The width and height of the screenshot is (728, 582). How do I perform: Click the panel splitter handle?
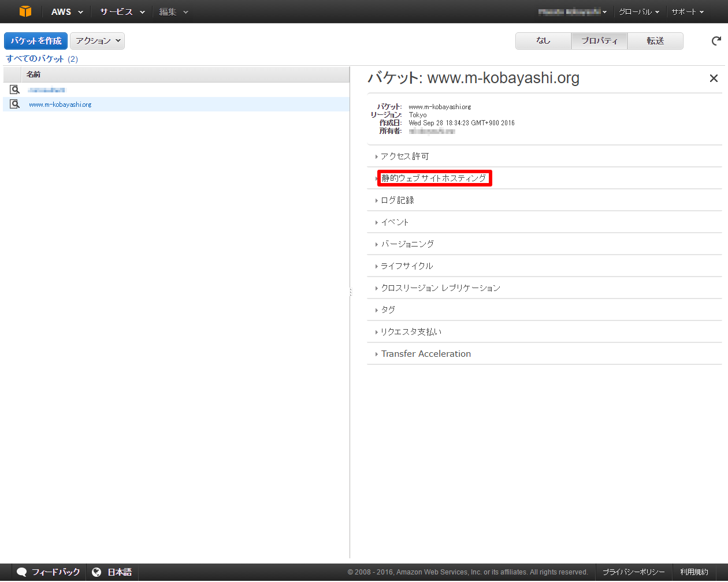[350, 292]
